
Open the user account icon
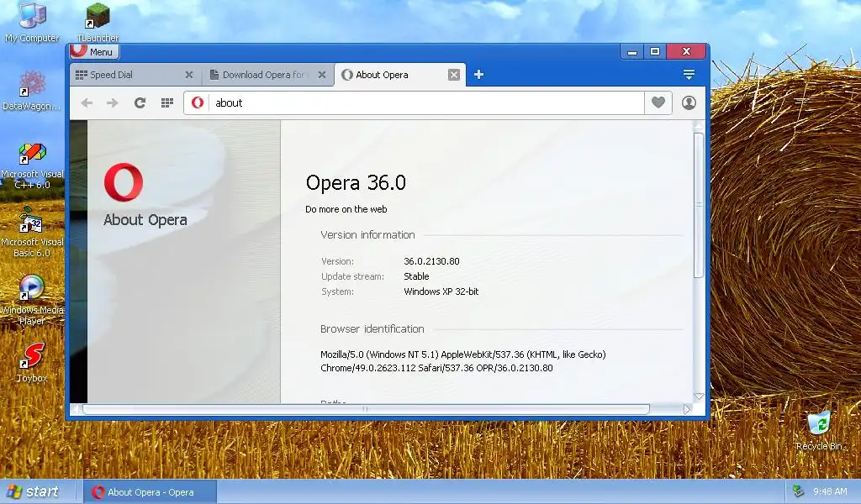tap(689, 102)
